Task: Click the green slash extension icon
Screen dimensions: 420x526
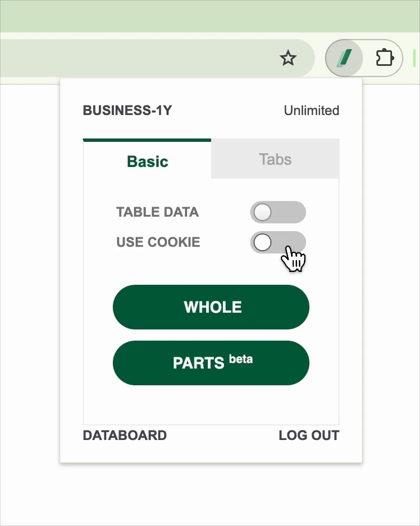Action: 344,58
